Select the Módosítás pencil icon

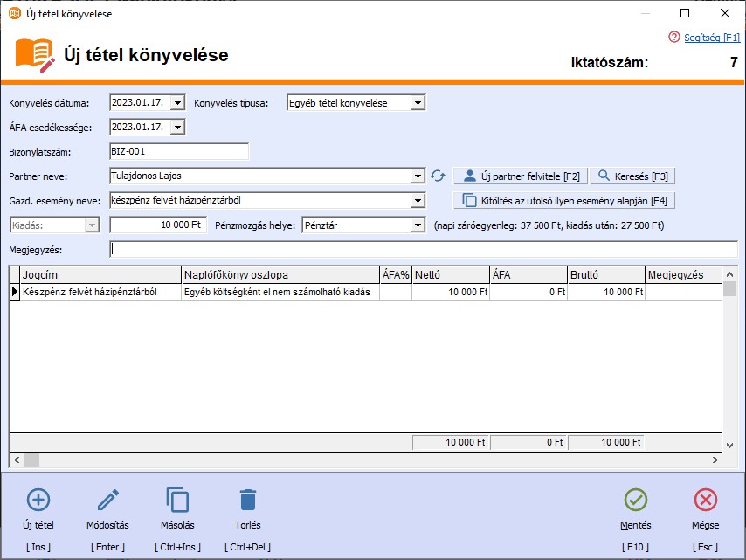(107, 501)
